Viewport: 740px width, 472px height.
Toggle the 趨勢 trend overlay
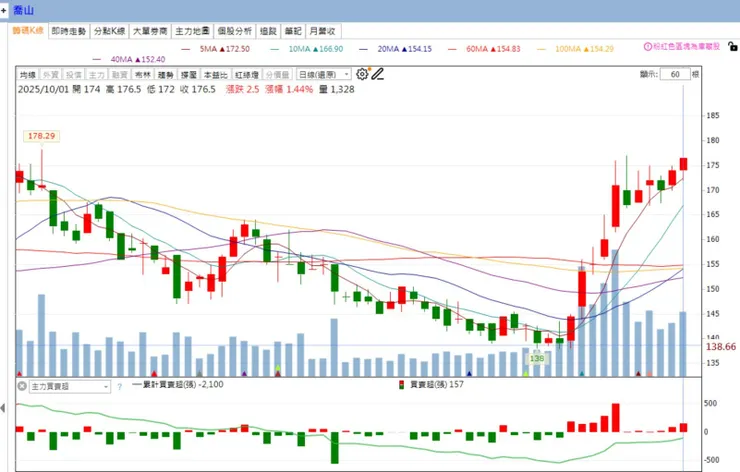166,75
